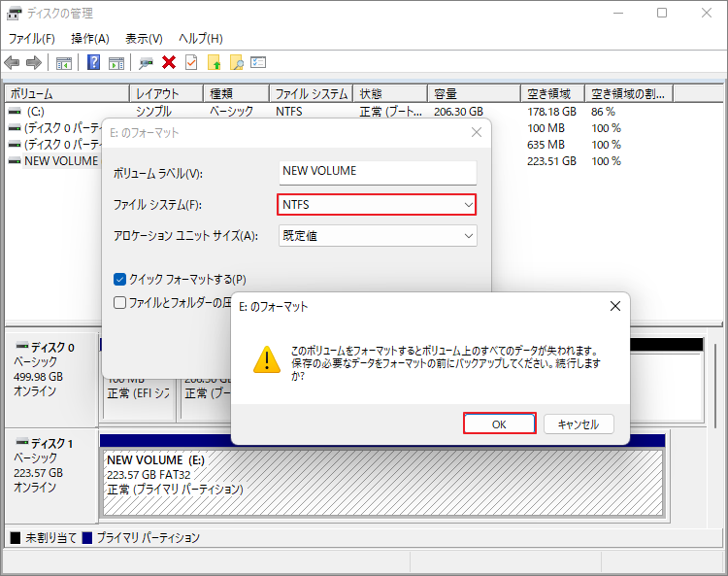This screenshot has width=728, height=576.
Task: Sort by ボリューム column header
Action: coord(67,94)
